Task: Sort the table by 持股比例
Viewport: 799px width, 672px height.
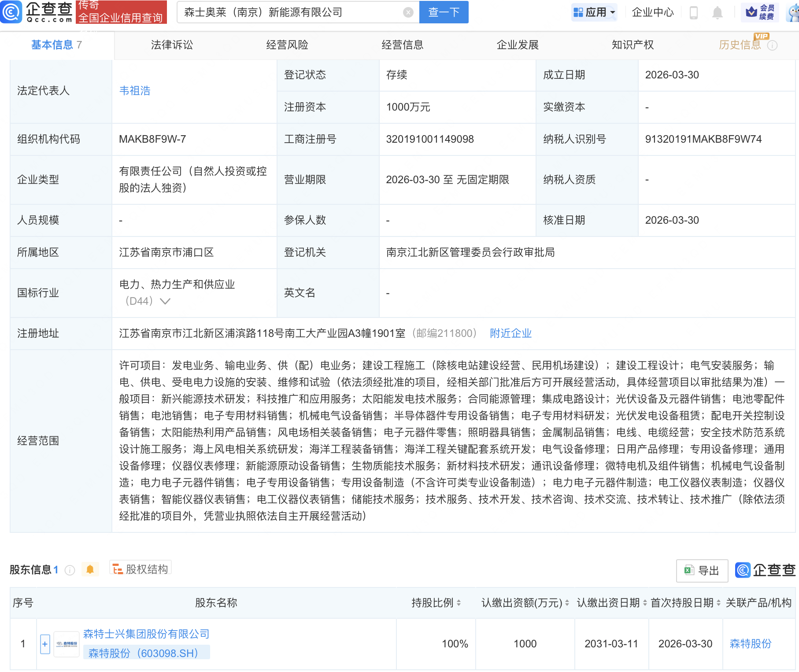Action: click(x=459, y=603)
